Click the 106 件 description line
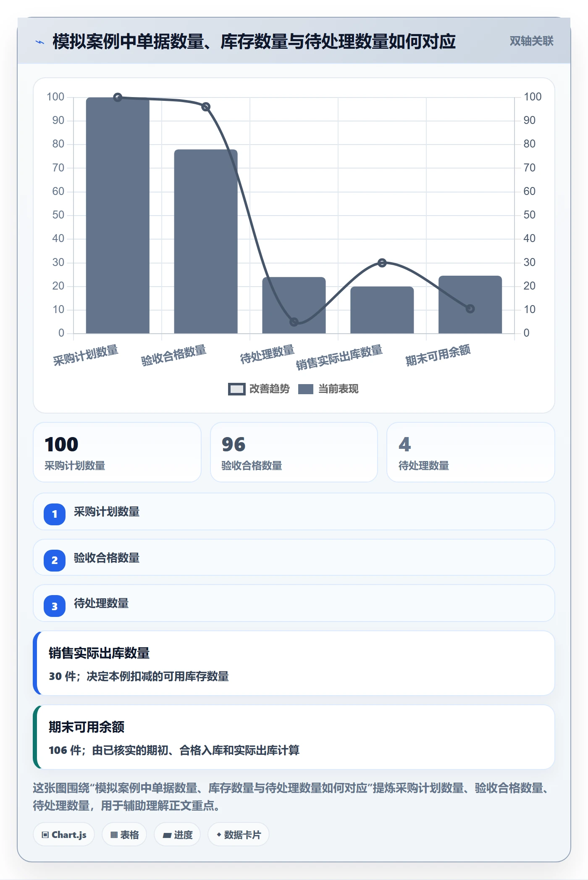The height and width of the screenshot is (880, 588). 174,750
